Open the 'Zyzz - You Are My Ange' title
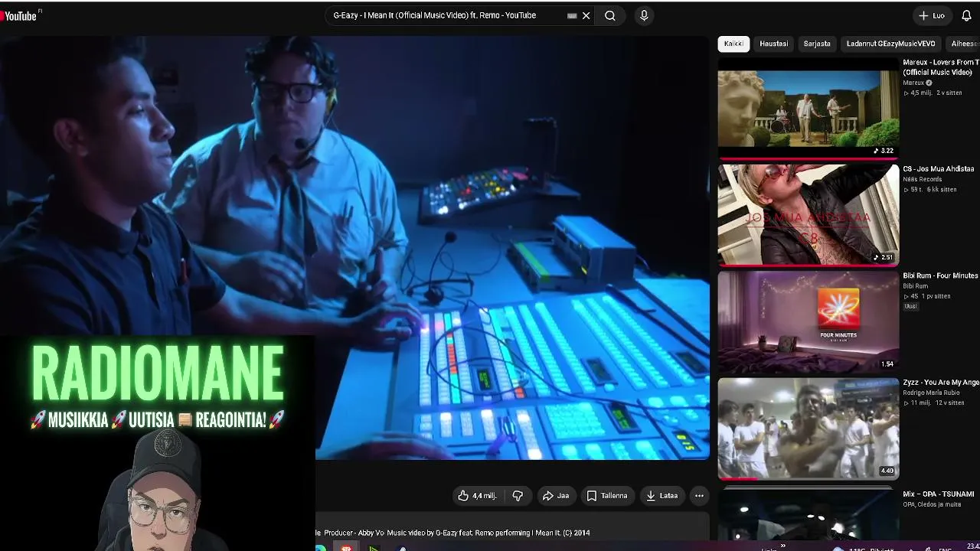 pos(941,383)
